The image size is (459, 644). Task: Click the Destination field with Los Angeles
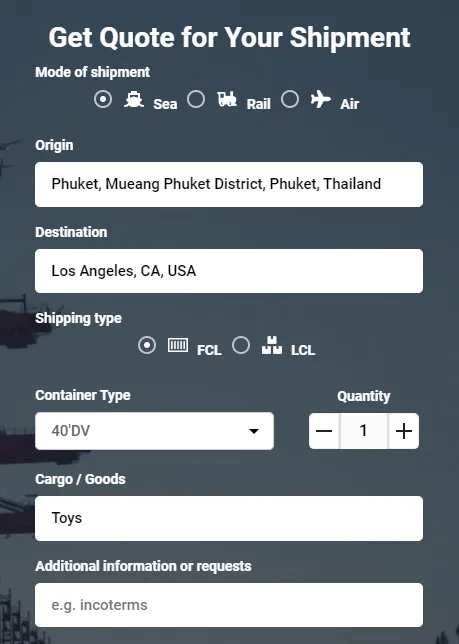click(x=229, y=271)
